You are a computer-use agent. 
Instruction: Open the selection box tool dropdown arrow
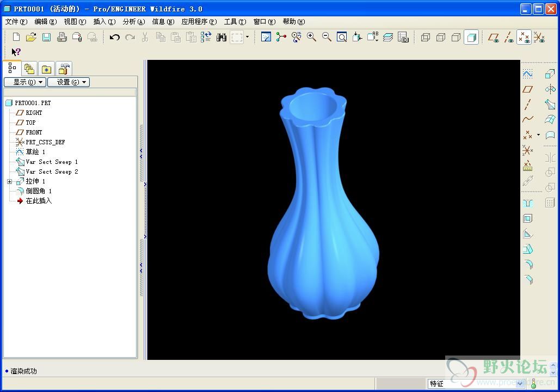(247, 37)
